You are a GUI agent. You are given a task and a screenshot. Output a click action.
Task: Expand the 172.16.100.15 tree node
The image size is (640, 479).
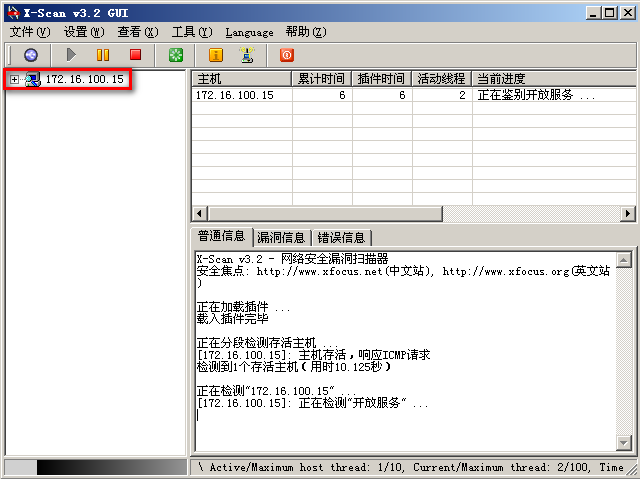point(14,79)
